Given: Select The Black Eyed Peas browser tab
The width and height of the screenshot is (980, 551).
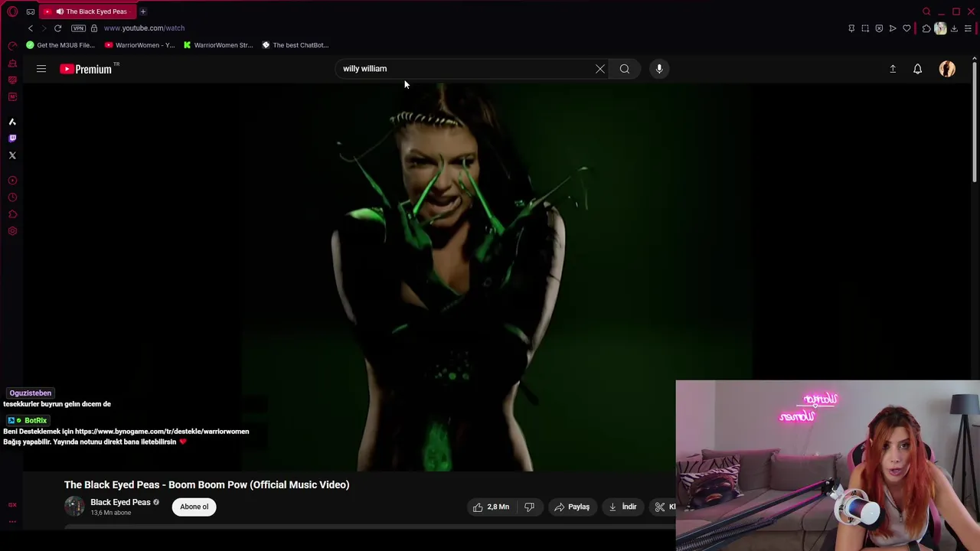Looking at the screenshot, I should pos(89,11).
